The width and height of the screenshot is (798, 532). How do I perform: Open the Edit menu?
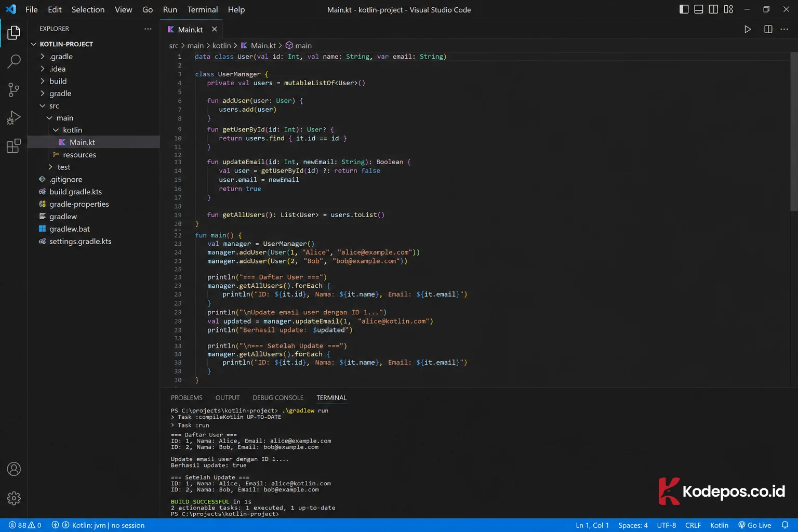point(55,9)
